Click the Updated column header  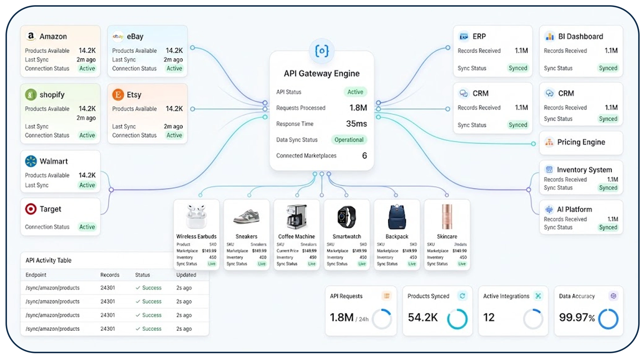click(186, 275)
